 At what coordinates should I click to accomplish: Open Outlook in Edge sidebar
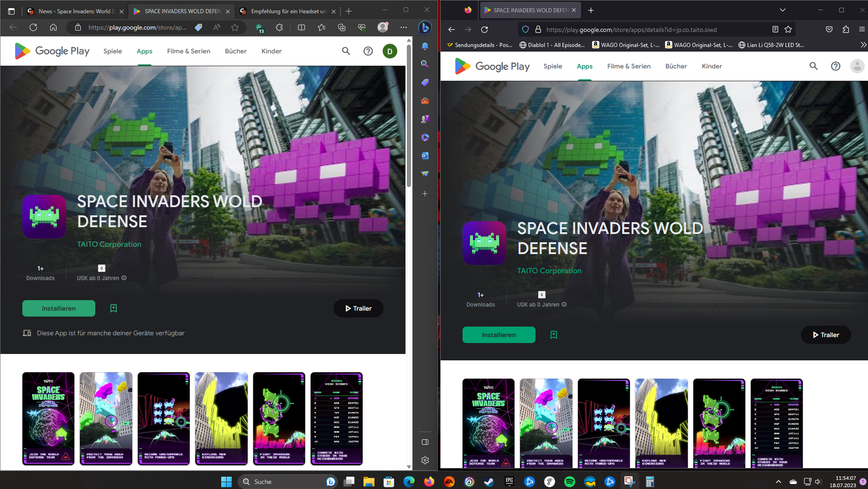coord(425,156)
